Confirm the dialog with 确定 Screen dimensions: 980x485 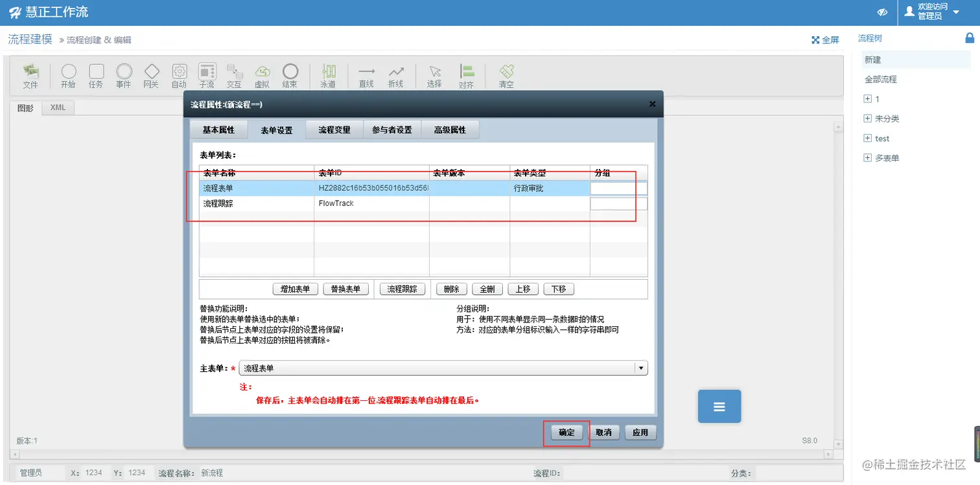(566, 433)
